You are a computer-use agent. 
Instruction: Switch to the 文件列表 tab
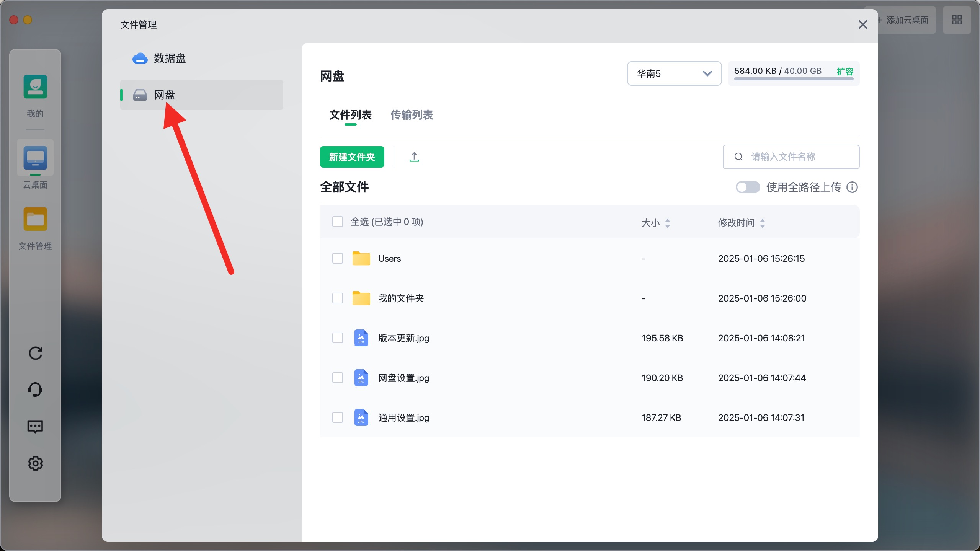click(x=350, y=115)
